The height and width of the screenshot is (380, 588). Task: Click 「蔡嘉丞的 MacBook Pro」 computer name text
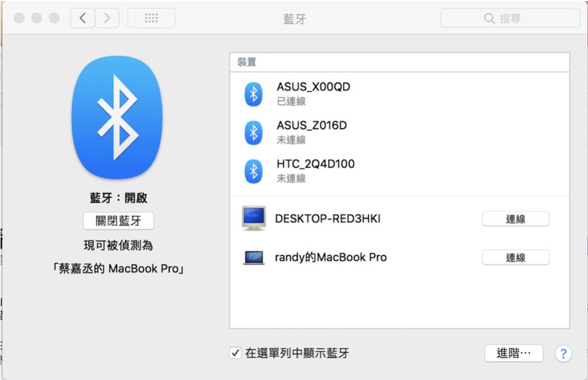pos(118,269)
